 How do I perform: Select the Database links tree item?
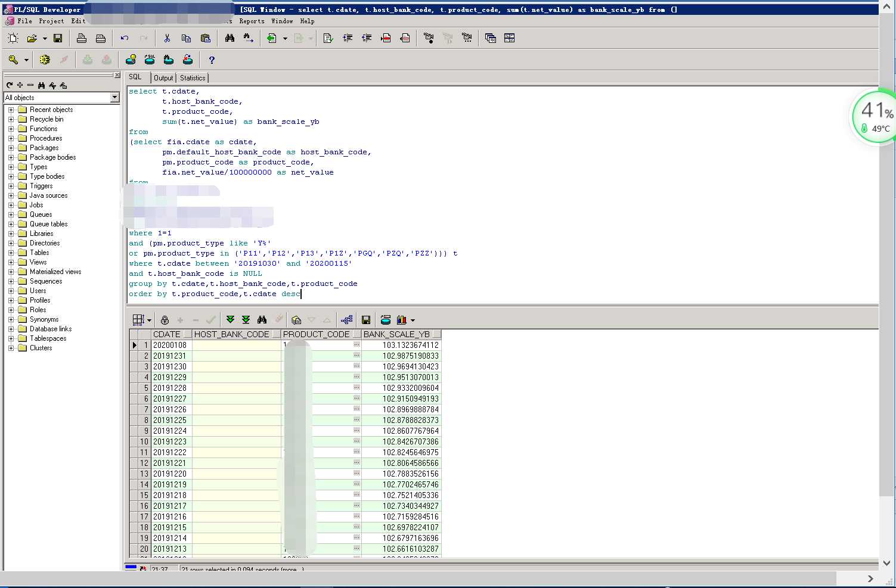pos(51,329)
